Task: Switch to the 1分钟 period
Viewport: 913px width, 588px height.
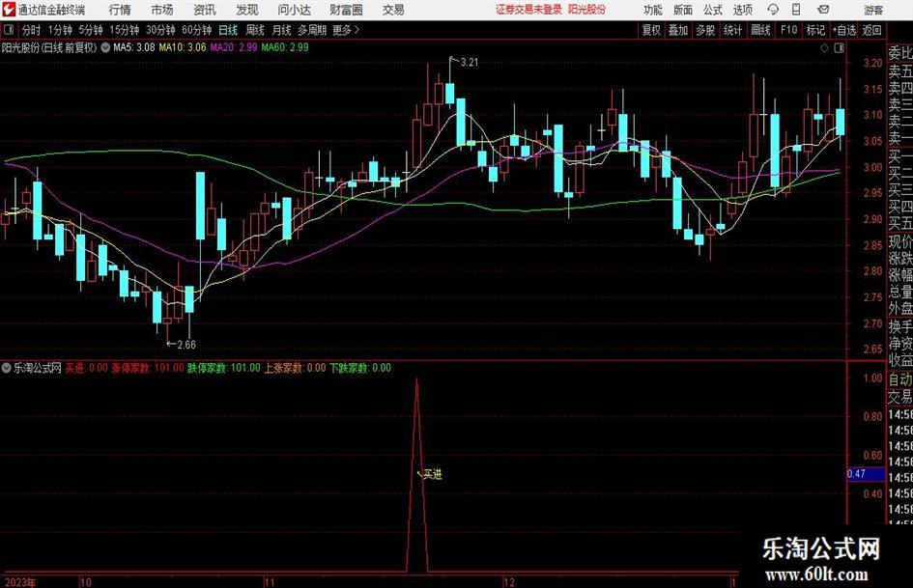Action: [59, 30]
